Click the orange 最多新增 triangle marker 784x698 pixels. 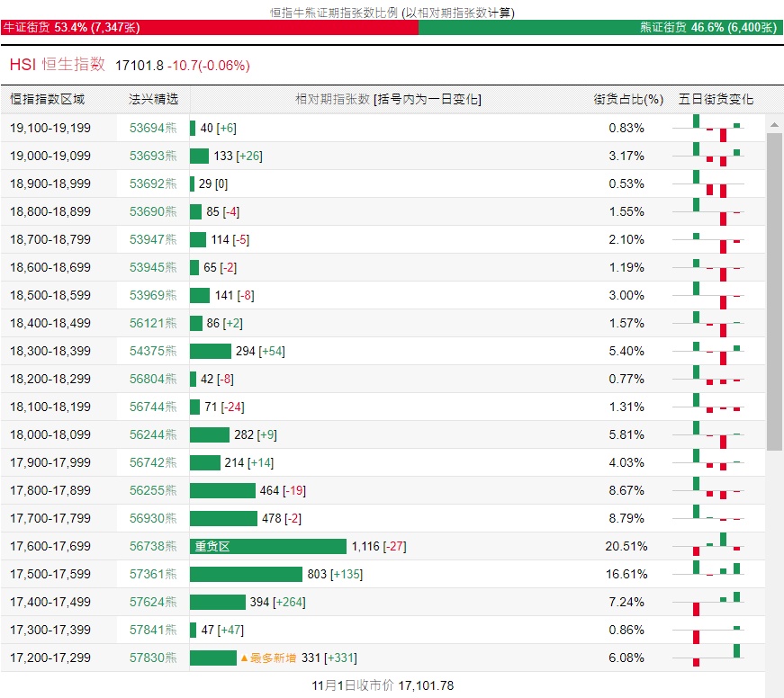(x=244, y=658)
